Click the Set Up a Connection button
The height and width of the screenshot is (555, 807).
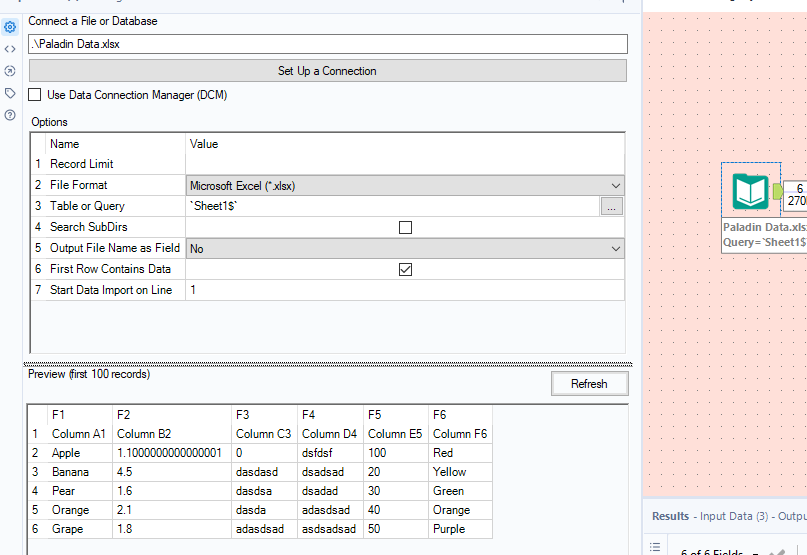(x=327, y=71)
